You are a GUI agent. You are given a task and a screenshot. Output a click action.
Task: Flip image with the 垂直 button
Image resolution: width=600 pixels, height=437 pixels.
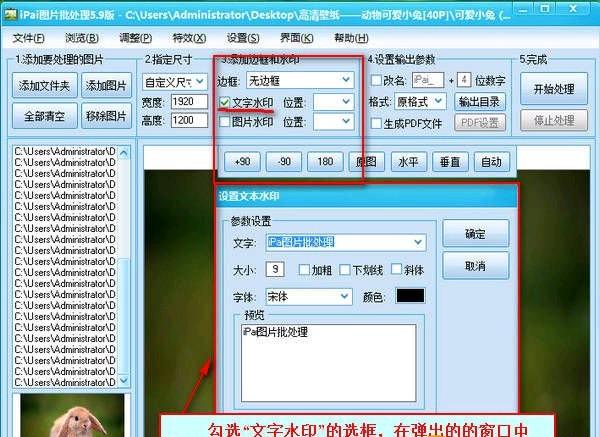coord(450,162)
